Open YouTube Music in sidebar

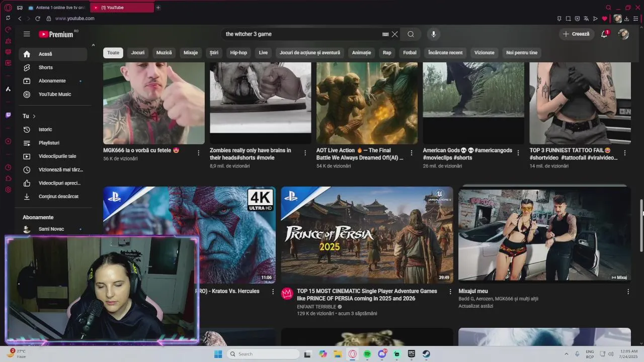tap(53, 95)
